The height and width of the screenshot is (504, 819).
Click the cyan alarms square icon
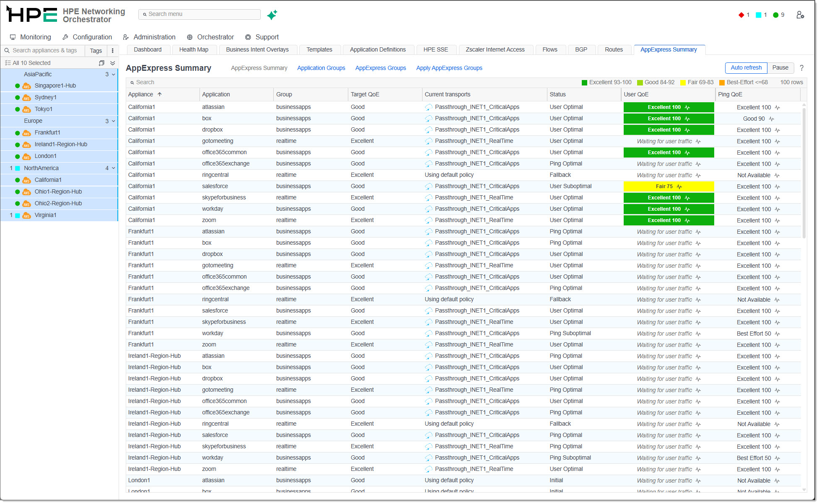point(758,15)
